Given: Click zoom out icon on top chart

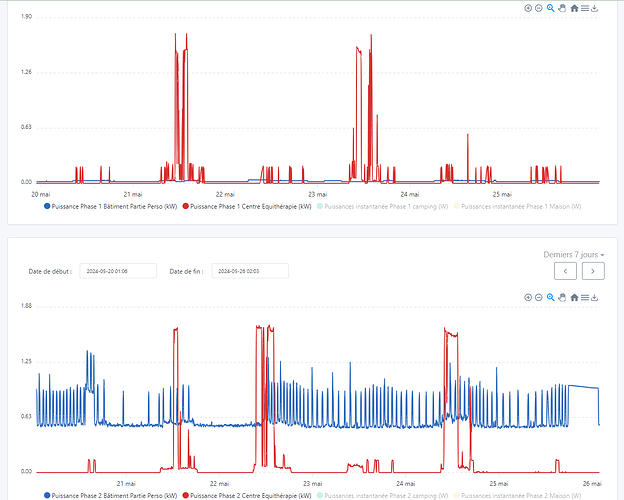Looking at the screenshot, I should pos(539,8).
